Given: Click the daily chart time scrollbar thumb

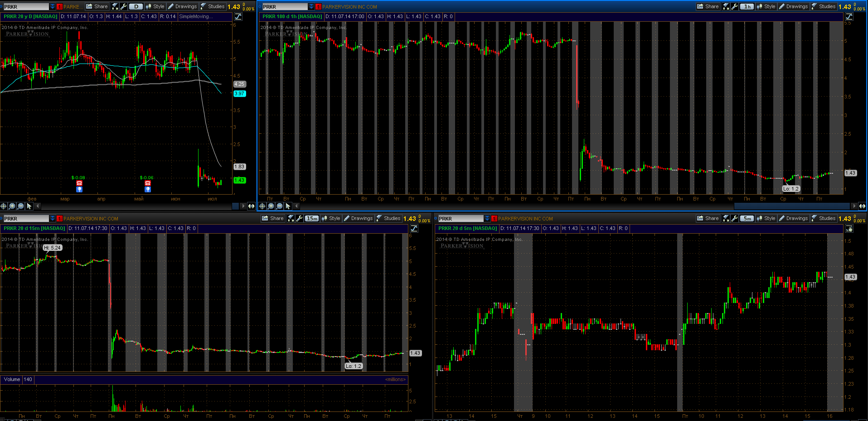Looking at the screenshot, I should pos(235,206).
